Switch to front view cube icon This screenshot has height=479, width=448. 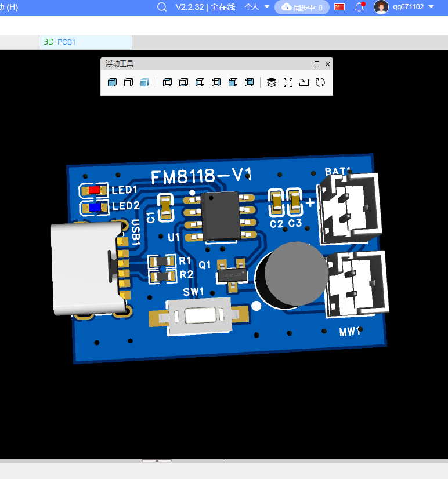pos(233,82)
